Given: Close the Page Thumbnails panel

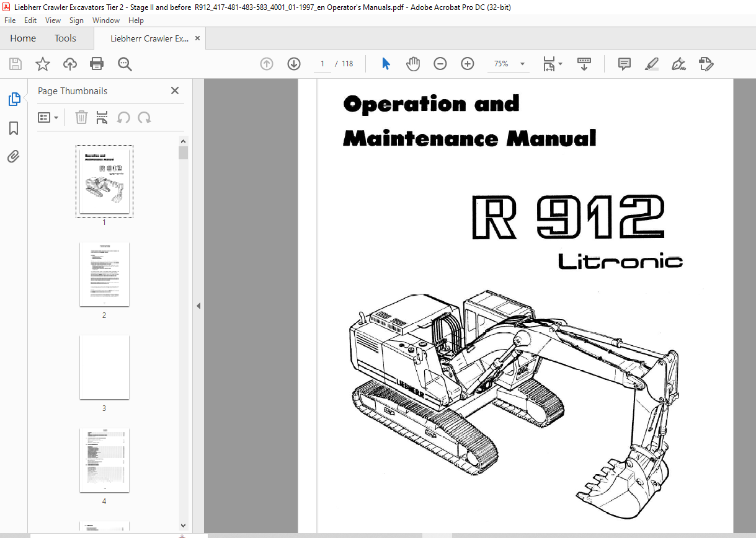Looking at the screenshot, I should click(175, 90).
